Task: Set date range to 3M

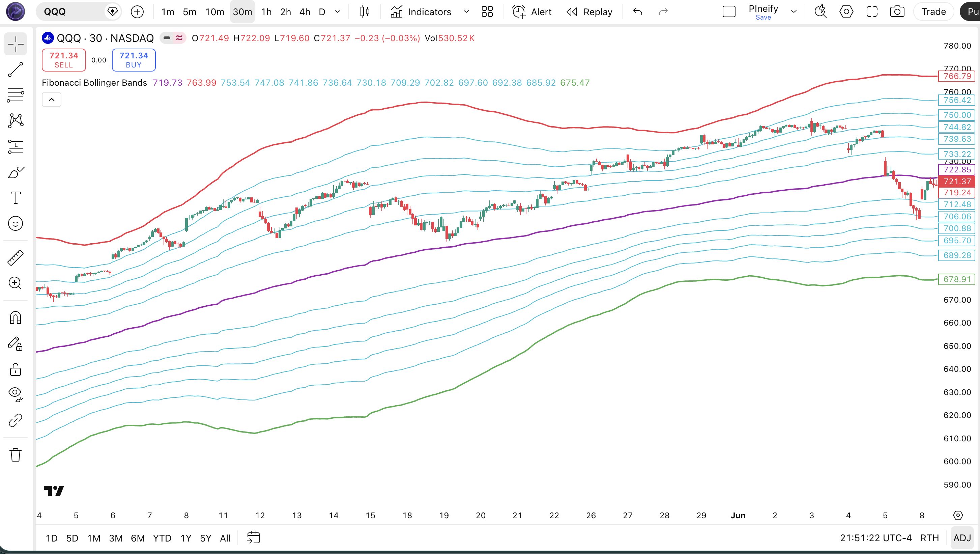Action: point(116,538)
